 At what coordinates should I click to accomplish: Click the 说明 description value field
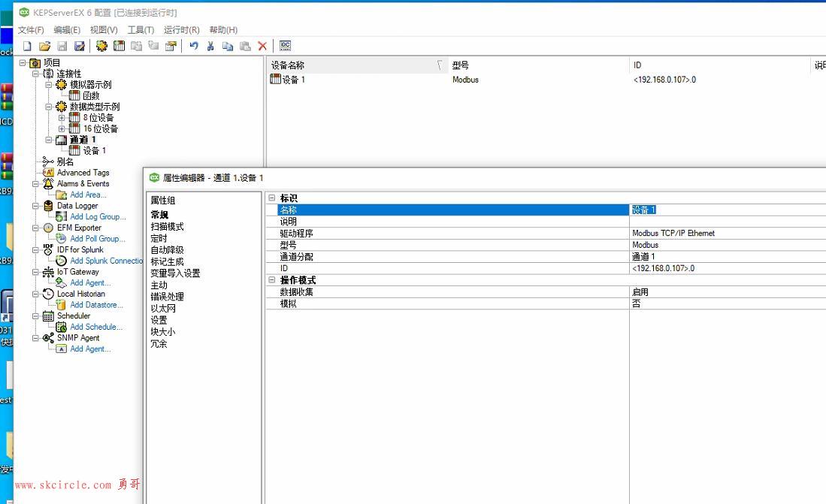728,222
